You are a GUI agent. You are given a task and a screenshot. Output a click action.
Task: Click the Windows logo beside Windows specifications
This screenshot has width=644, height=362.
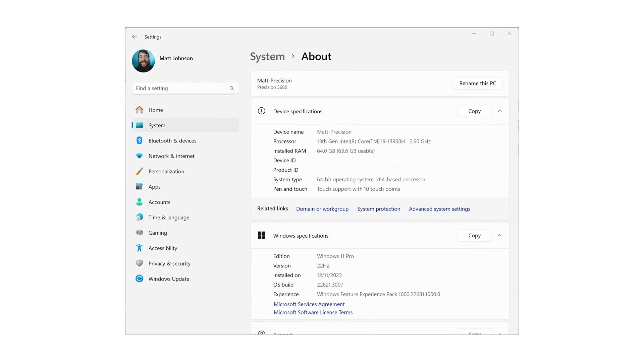coord(262,235)
